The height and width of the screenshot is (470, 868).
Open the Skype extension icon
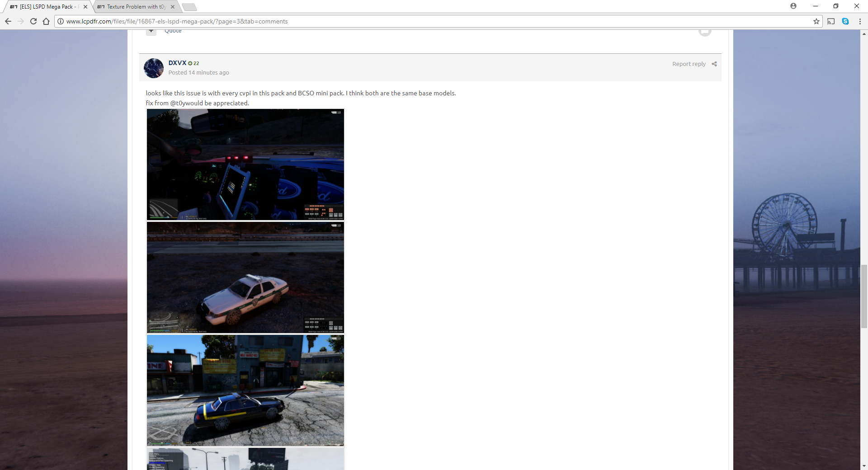pyautogui.click(x=845, y=21)
